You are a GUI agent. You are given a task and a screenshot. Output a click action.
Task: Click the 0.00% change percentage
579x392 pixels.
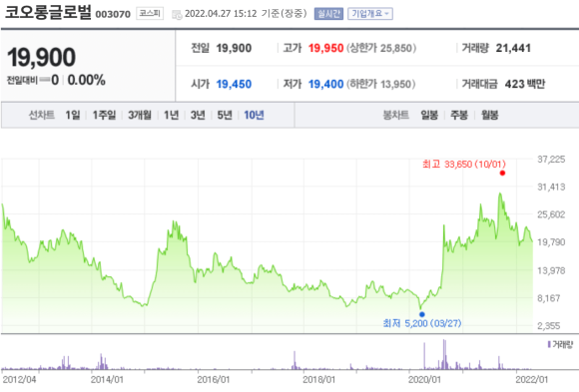tap(87, 80)
